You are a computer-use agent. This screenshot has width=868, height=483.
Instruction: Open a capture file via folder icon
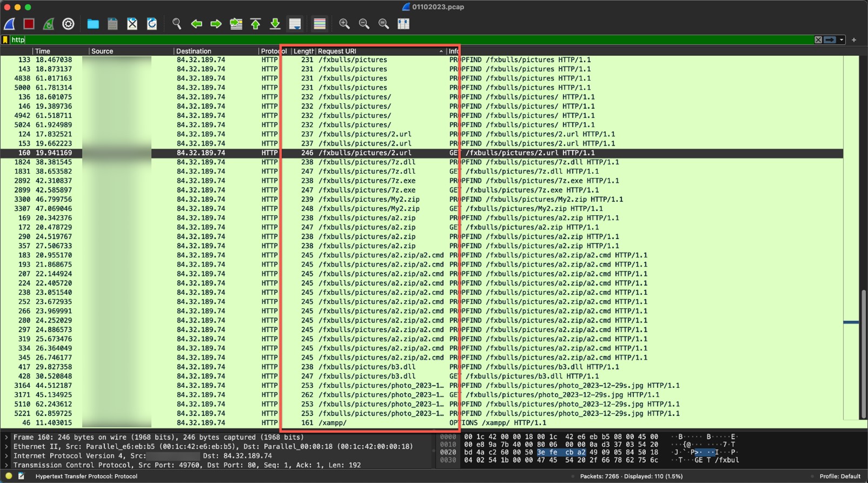click(93, 24)
